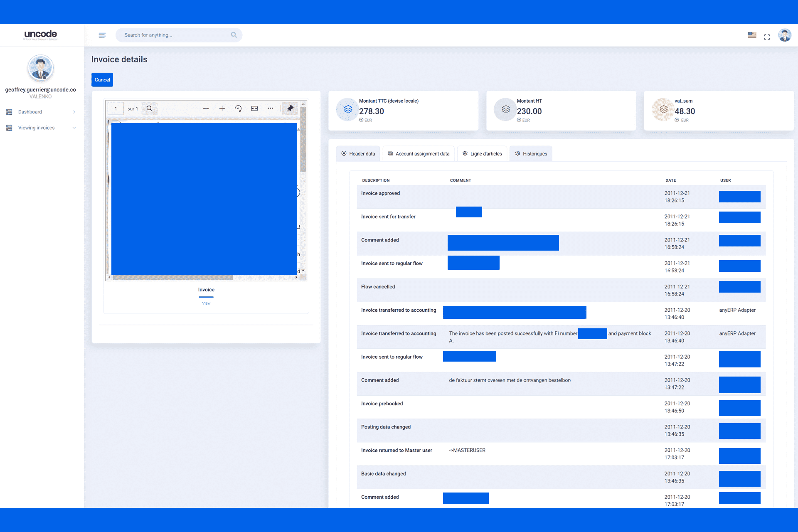Click the Cancel button on invoice details

tap(103, 79)
